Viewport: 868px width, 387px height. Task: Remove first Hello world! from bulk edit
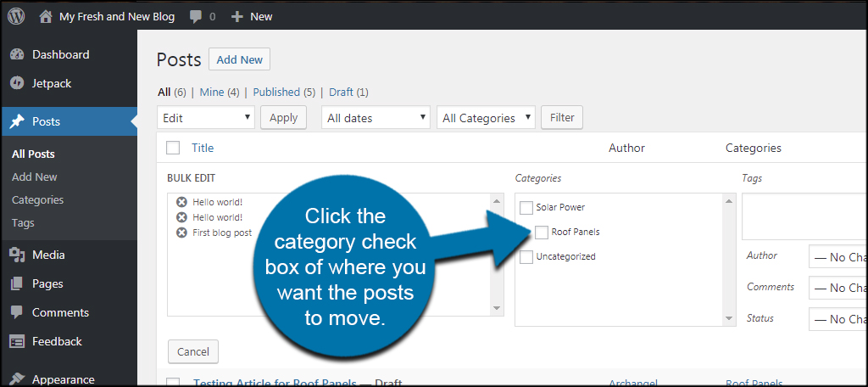click(x=181, y=202)
